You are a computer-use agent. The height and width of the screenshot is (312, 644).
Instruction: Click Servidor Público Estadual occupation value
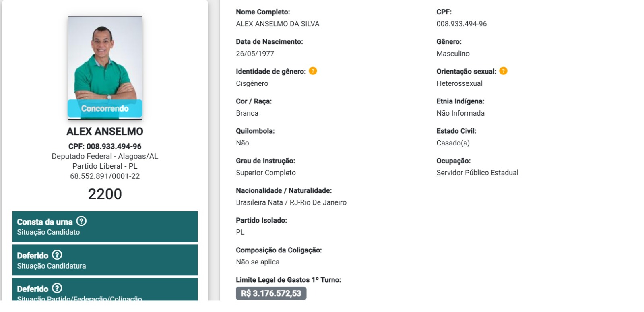coord(477,173)
